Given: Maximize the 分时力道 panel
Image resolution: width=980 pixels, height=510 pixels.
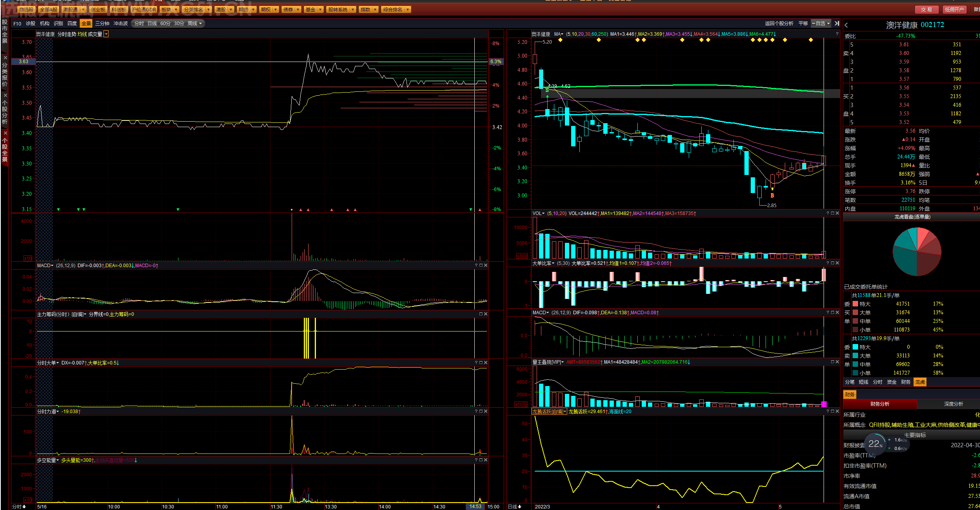Looking at the screenshot, I should pyautogui.click(x=481, y=412).
